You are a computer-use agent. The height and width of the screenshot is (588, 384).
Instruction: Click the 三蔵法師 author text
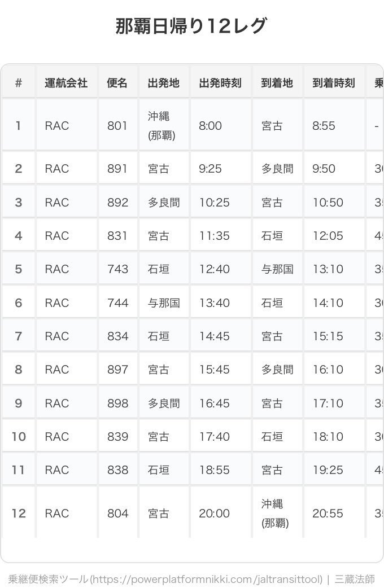[x=355, y=579]
